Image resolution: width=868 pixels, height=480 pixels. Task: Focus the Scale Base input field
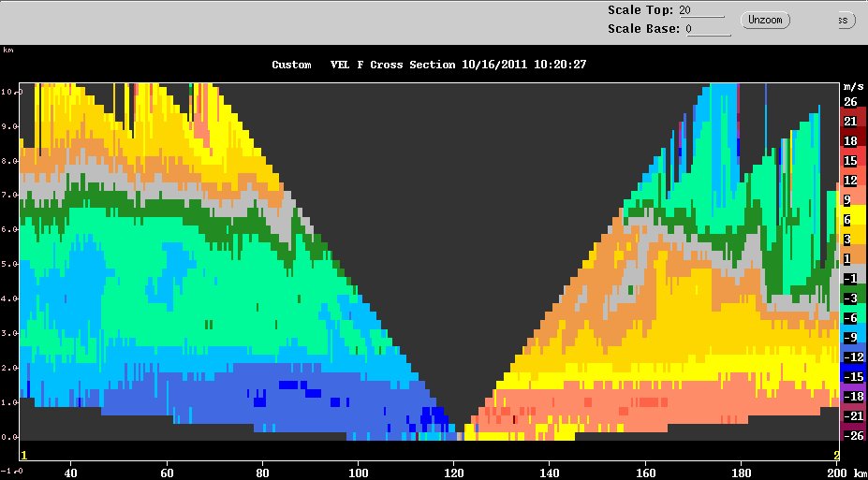coord(708,29)
